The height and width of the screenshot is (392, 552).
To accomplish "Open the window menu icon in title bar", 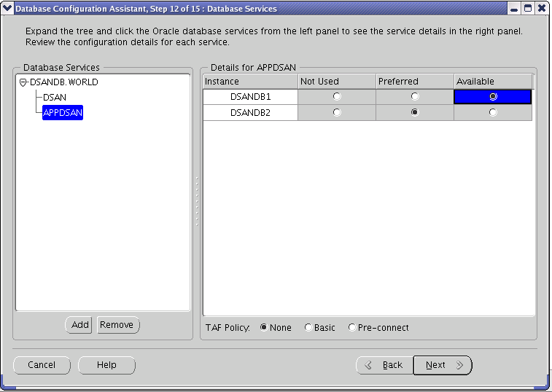I will point(7,8).
